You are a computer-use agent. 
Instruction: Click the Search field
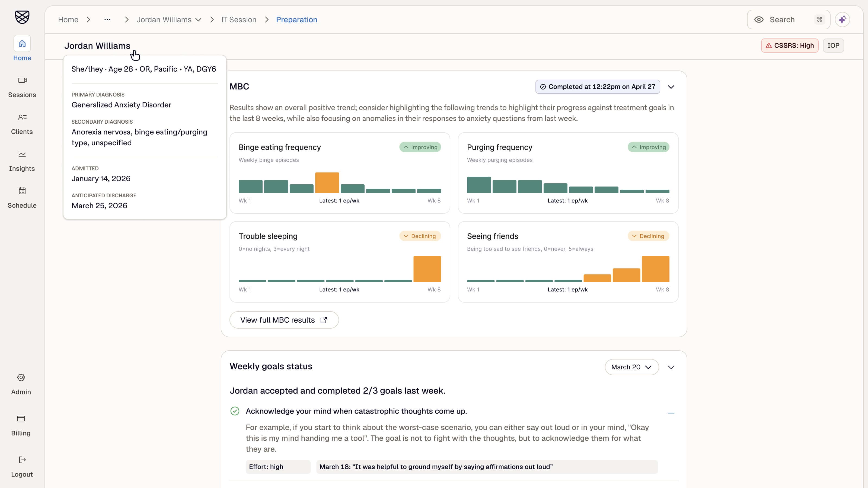click(x=788, y=20)
